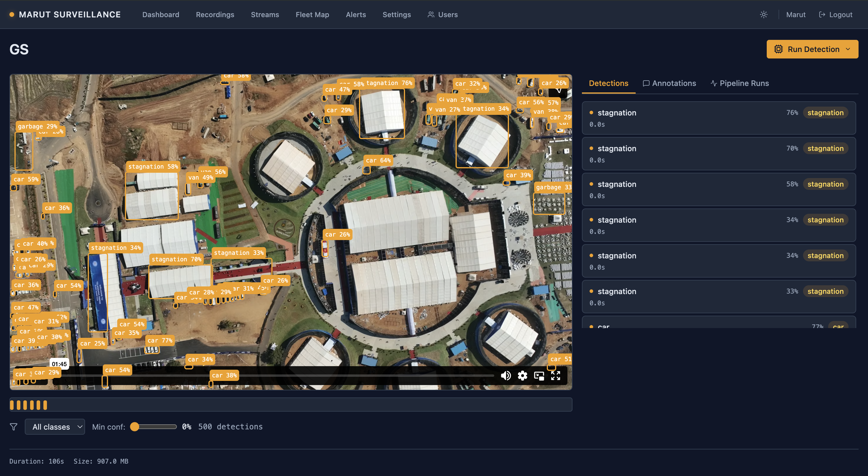Click the Pipeline Runs activity icon

713,83
